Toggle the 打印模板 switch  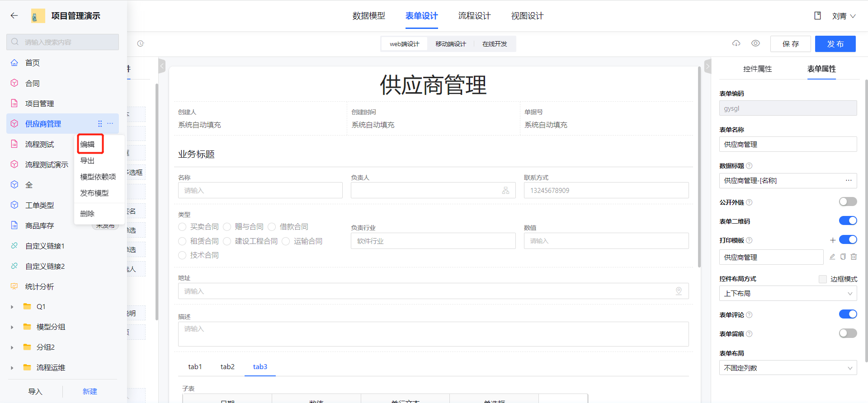pos(848,239)
